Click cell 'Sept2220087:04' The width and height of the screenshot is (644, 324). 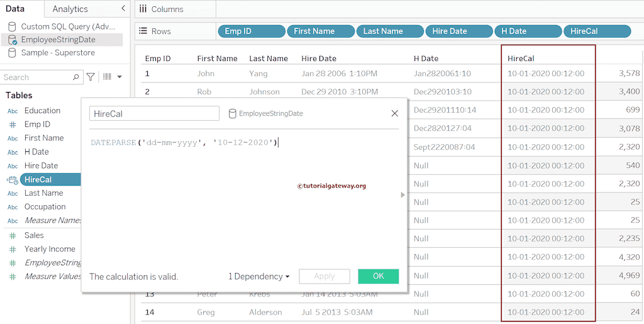point(445,147)
